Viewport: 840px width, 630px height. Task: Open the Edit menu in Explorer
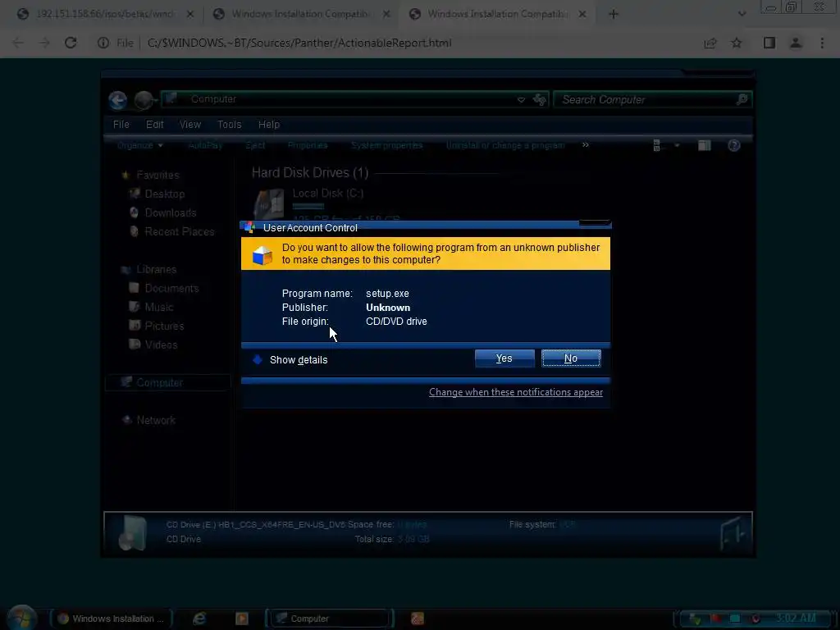click(155, 125)
